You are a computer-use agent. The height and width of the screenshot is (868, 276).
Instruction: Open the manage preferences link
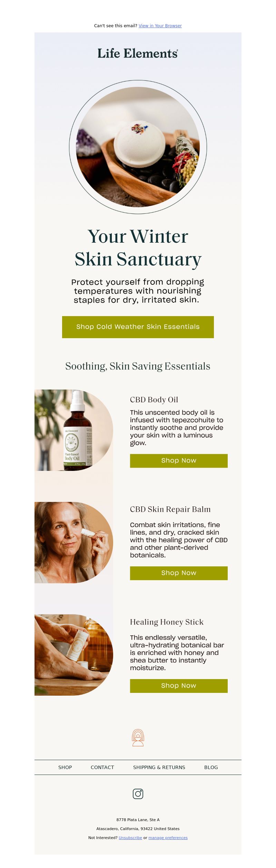point(168,838)
